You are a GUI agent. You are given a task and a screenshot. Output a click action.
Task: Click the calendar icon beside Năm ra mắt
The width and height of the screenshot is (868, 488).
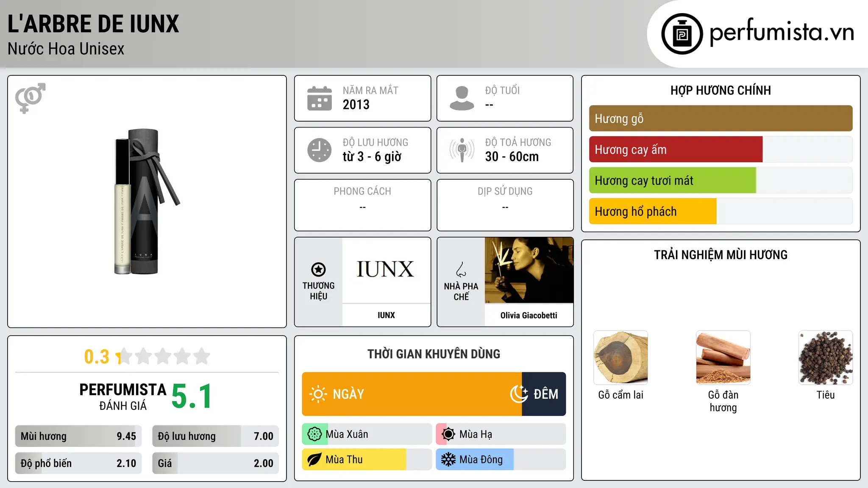click(x=320, y=98)
